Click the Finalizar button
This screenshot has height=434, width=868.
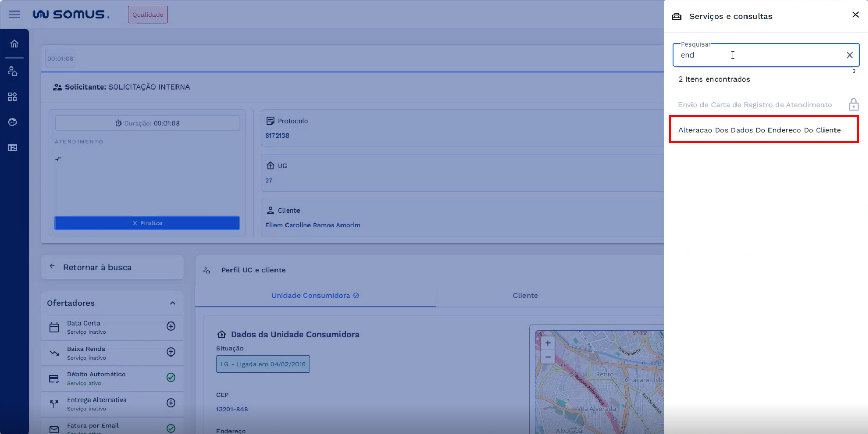147,223
